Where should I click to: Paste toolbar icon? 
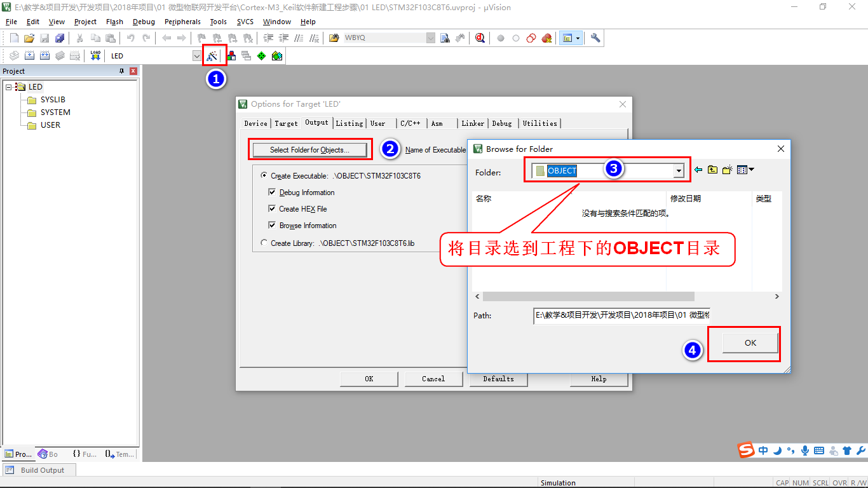point(111,38)
